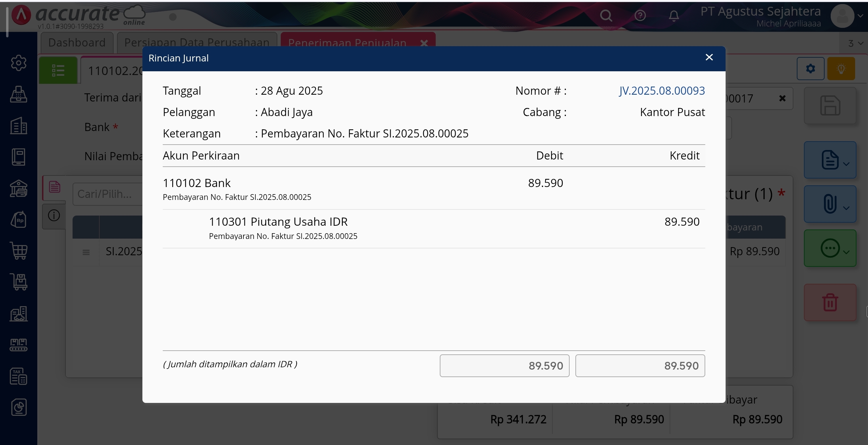Click the global search magnifier icon
Viewport: 868px width, 445px height.
[606, 16]
